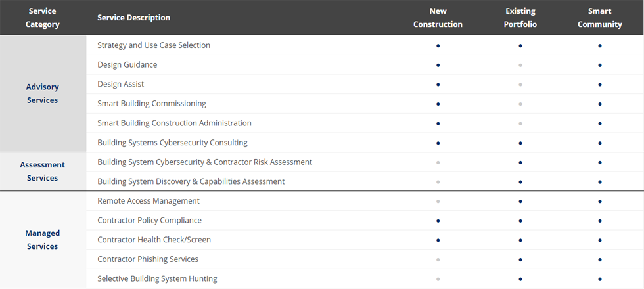Click Existing Portfolio dot for Selective Building System Hunting
This screenshot has height=289, width=644.
click(520, 279)
